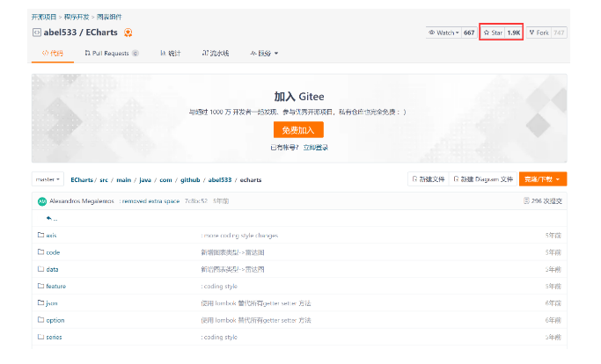This screenshot has height=364, width=601.
Task: Click the folder icon beside data
Action: point(40,269)
